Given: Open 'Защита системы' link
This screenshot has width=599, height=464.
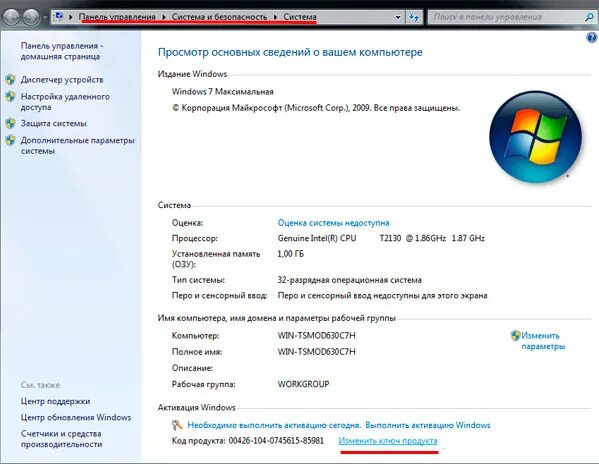Looking at the screenshot, I should click(x=53, y=123).
